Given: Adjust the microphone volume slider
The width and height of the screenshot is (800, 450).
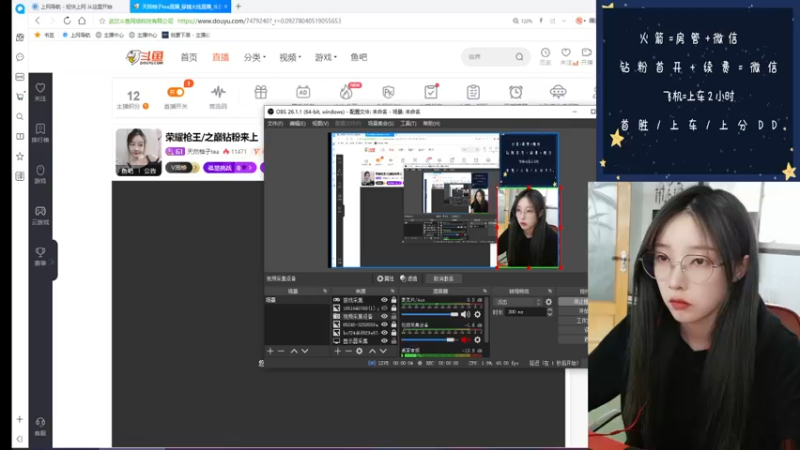Looking at the screenshot, I should (430, 314).
